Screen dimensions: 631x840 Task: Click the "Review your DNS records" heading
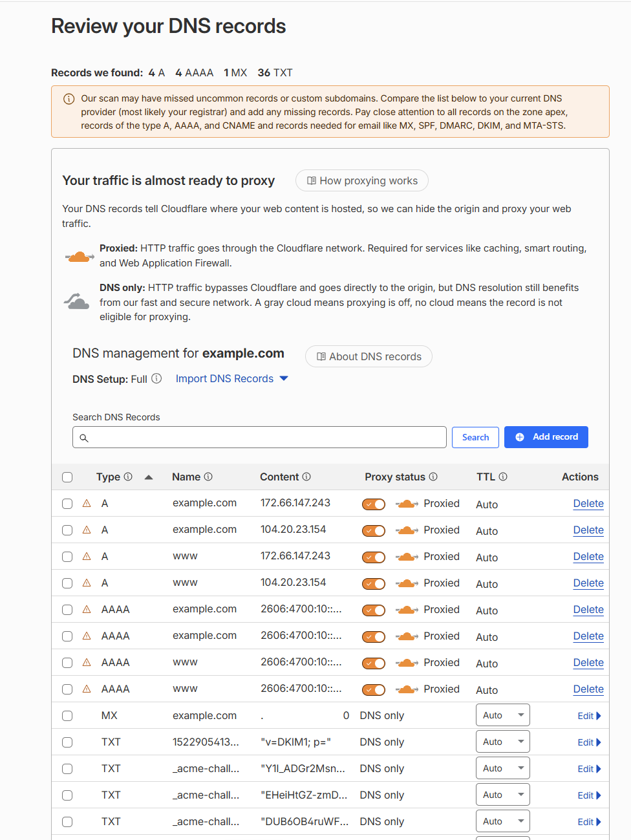click(x=168, y=26)
